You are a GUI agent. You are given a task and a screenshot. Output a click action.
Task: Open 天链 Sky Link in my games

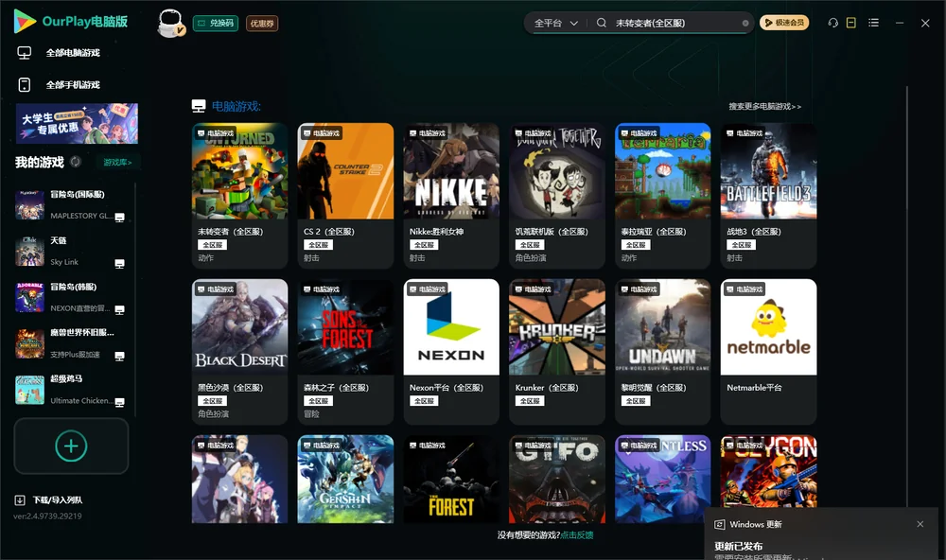[71, 251]
